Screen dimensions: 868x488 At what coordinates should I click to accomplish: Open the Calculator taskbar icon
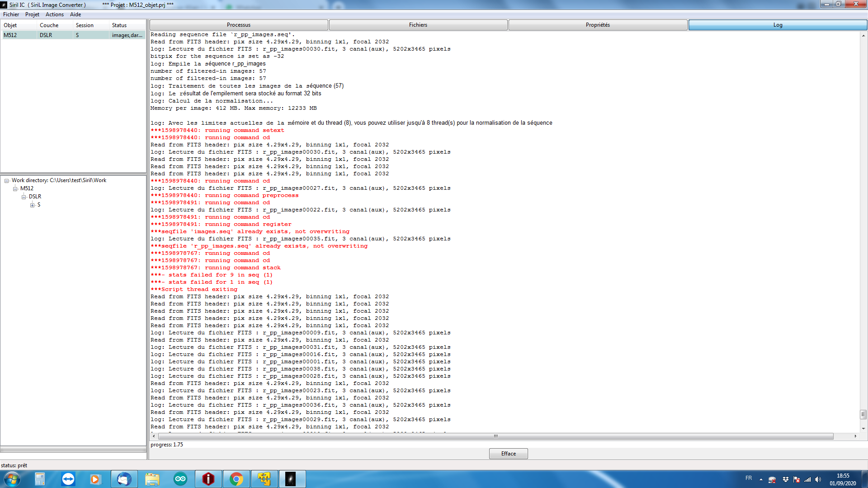click(40, 479)
